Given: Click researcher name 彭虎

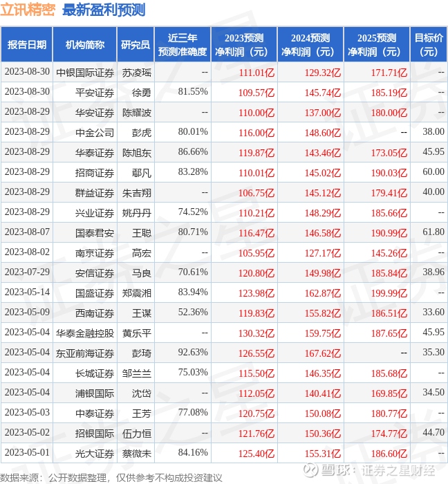Looking at the screenshot, I should [x=142, y=133].
